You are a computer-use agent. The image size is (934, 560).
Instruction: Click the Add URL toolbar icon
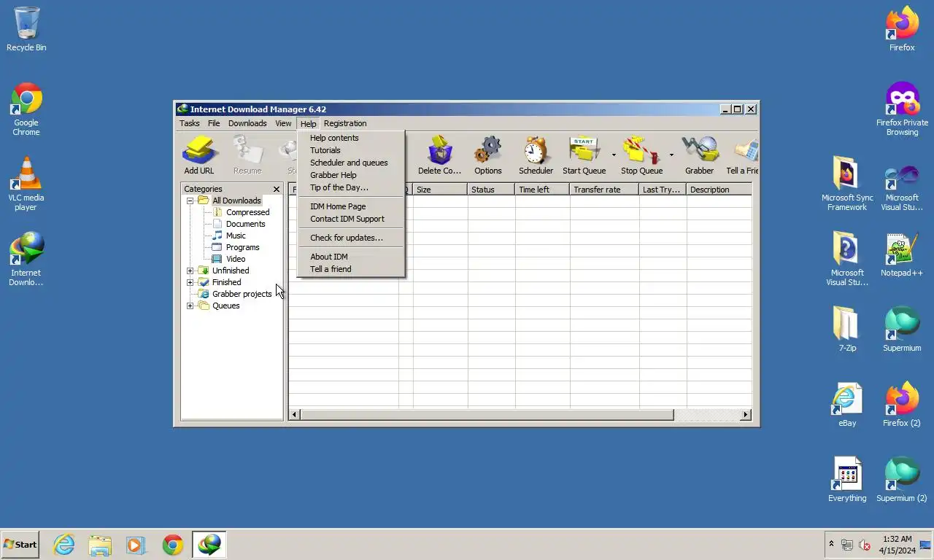(x=198, y=155)
